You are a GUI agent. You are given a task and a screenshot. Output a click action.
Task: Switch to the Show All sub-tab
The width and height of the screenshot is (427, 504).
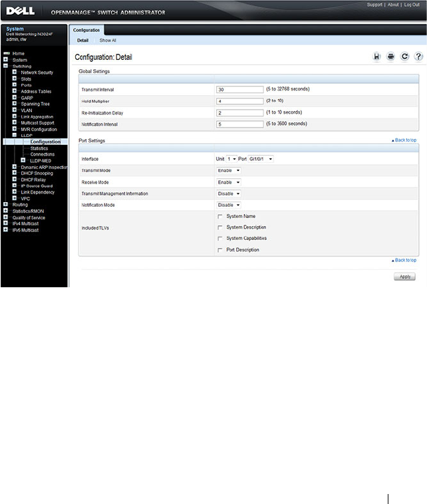108,41
